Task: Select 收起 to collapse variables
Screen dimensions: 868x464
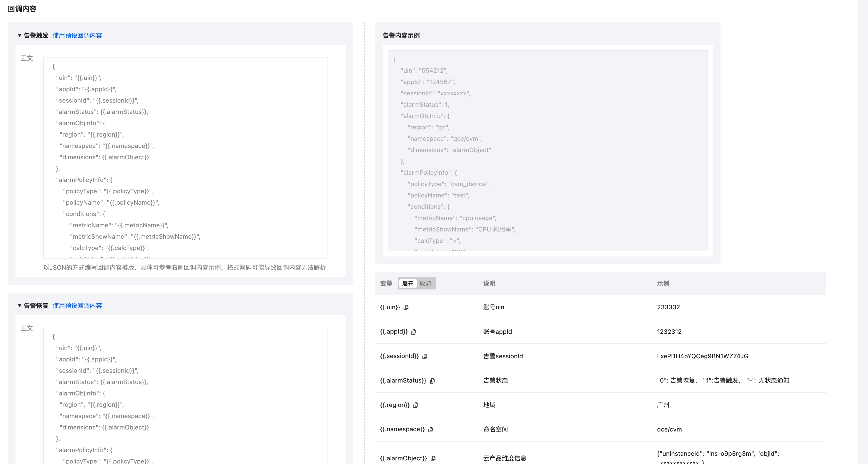Action: point(425,284)
